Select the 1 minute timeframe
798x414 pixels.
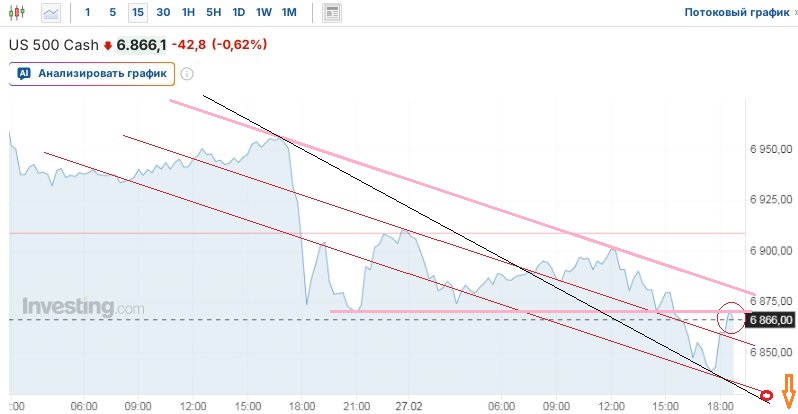point(88,13)
